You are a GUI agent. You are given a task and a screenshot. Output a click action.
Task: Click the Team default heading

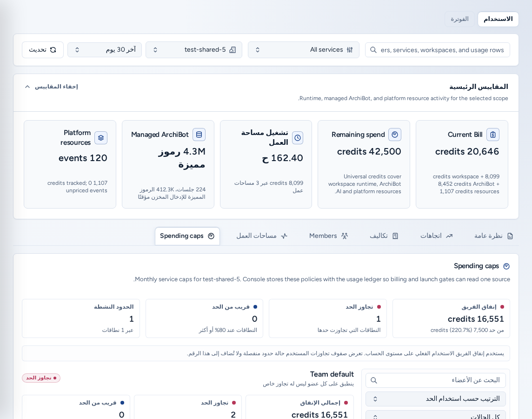pos(332,374)
